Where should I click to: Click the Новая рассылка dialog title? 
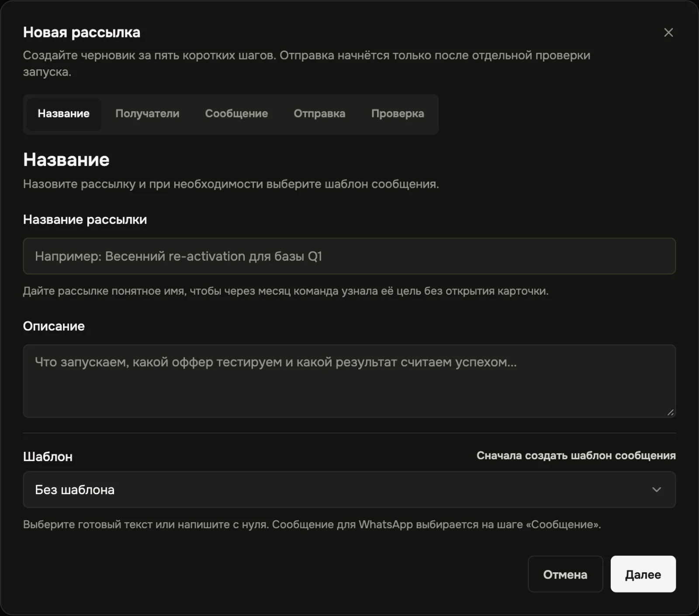[82, 32]
